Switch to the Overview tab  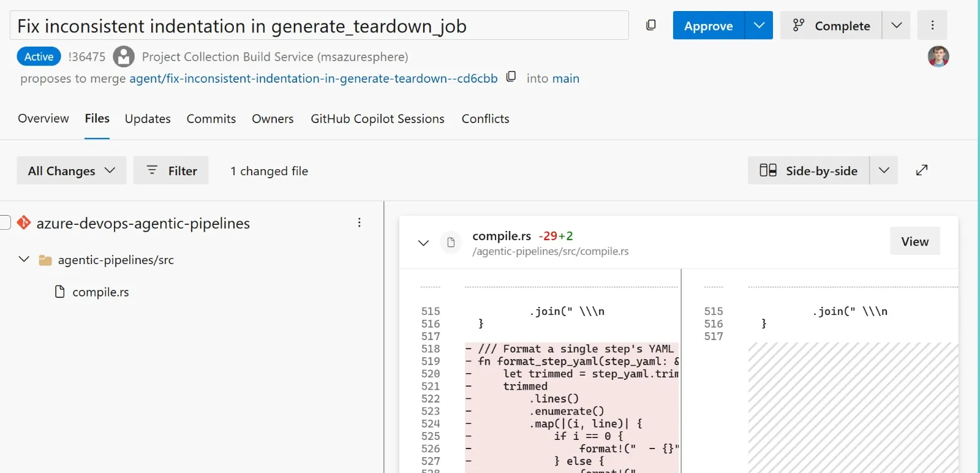[43, 119]
